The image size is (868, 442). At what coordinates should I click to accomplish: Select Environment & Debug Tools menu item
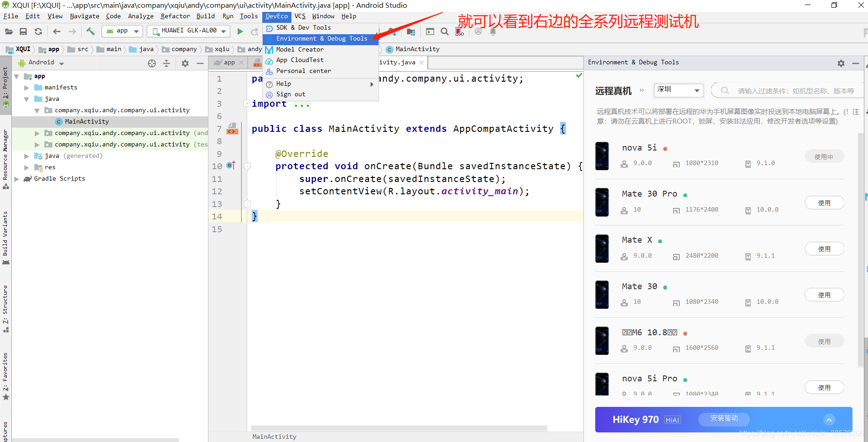click(x=321, y=39)
